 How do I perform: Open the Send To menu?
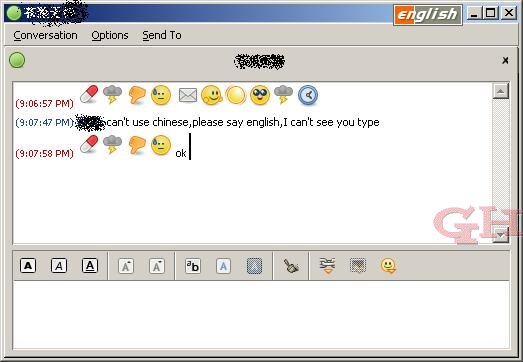click(x=162, y=35)
